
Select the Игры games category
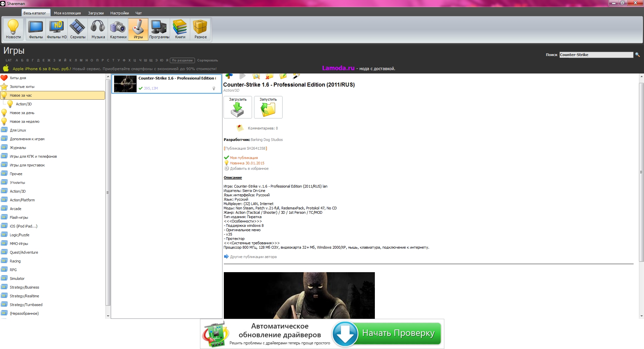pos(138,30)
